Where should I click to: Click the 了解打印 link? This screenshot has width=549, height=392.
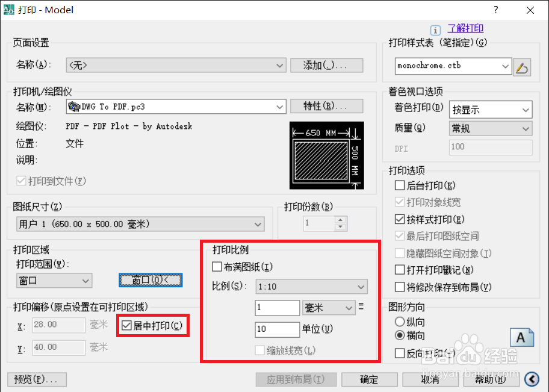click(x=465, y=28)
